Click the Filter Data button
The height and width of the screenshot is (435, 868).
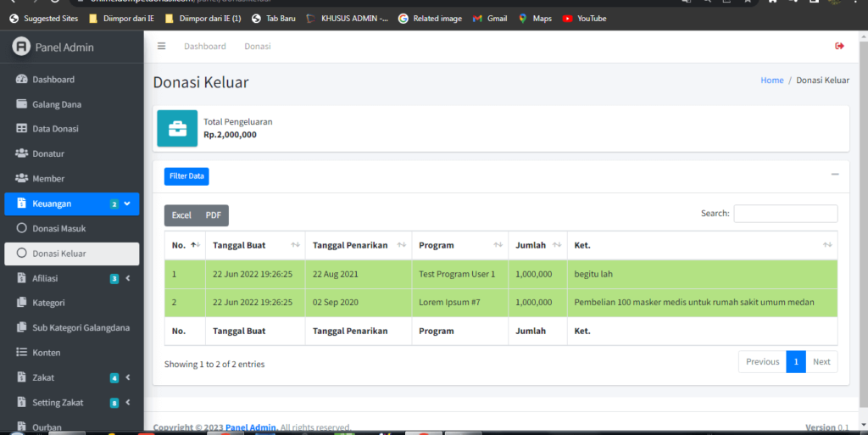[x=186, y=176]
